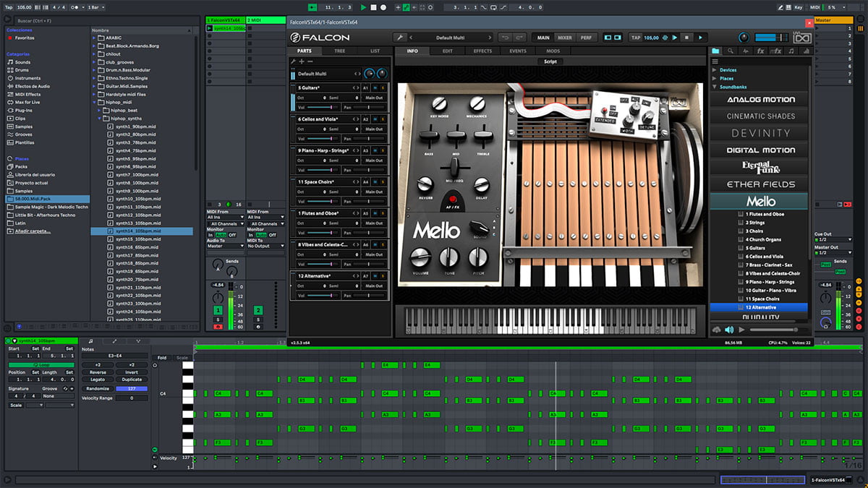
Task: Open the EFFECTS tab in Falcon
Action: [482, 51]
